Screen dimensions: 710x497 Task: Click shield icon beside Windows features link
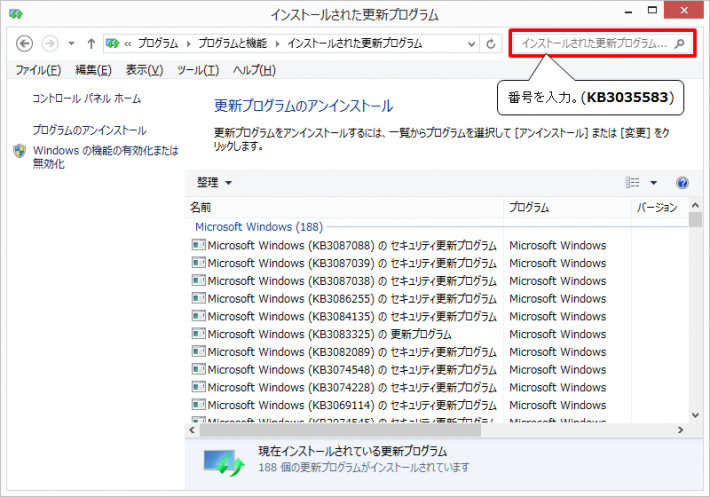point(19,151)
